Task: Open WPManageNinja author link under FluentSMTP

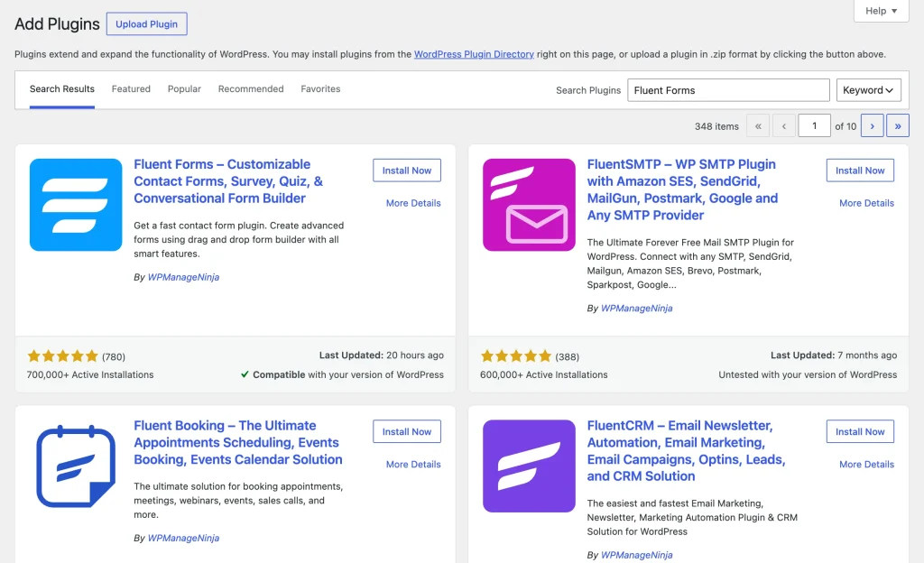Action: click(636, 308)
